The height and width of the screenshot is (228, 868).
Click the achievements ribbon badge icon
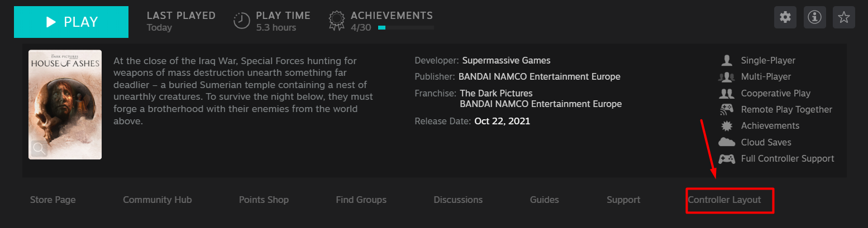[x=336, y=21]
